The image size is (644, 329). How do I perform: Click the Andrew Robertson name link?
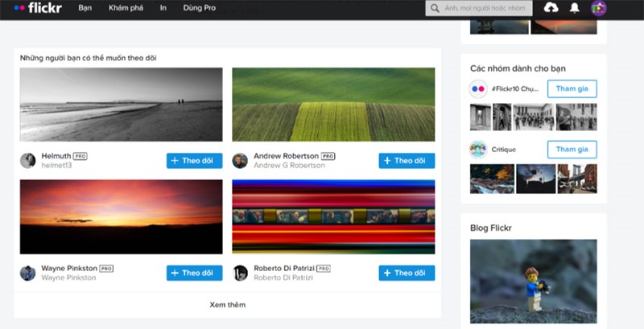coord(286,156)
